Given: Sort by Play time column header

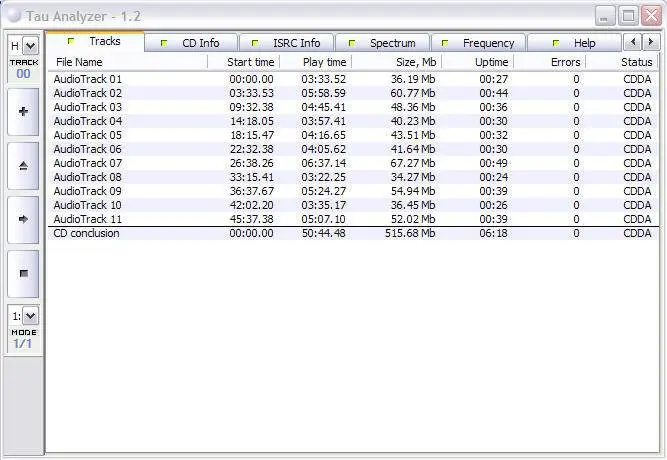Looking at the screenshot, I should click(x=316, y=62).
